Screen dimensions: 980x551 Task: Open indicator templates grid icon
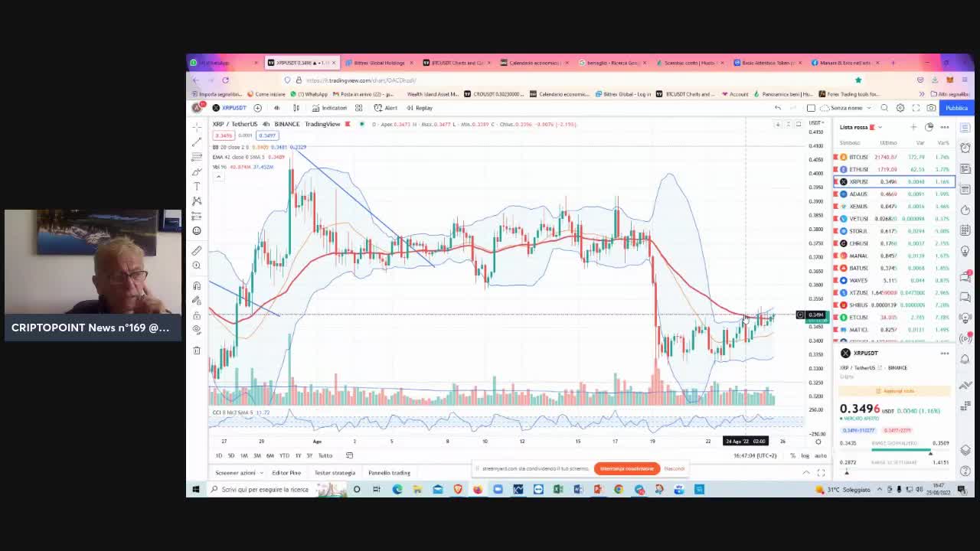[359, 108]
